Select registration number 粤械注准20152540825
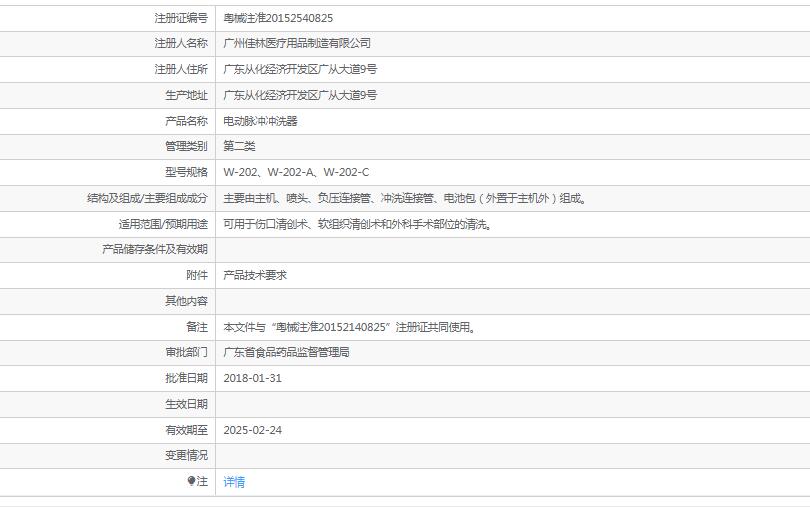Screen dimensions: 810x507 [x=278, y=18]
